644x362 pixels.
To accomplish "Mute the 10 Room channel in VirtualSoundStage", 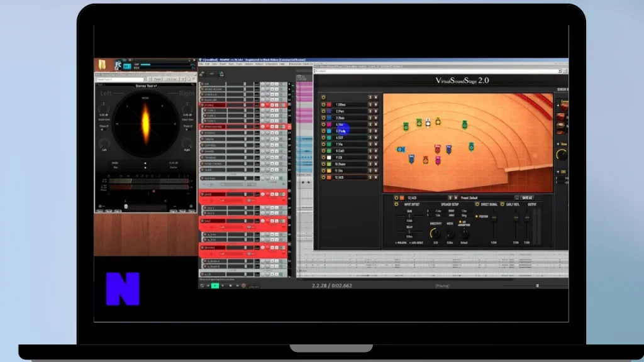I will (x=375, y=164).
